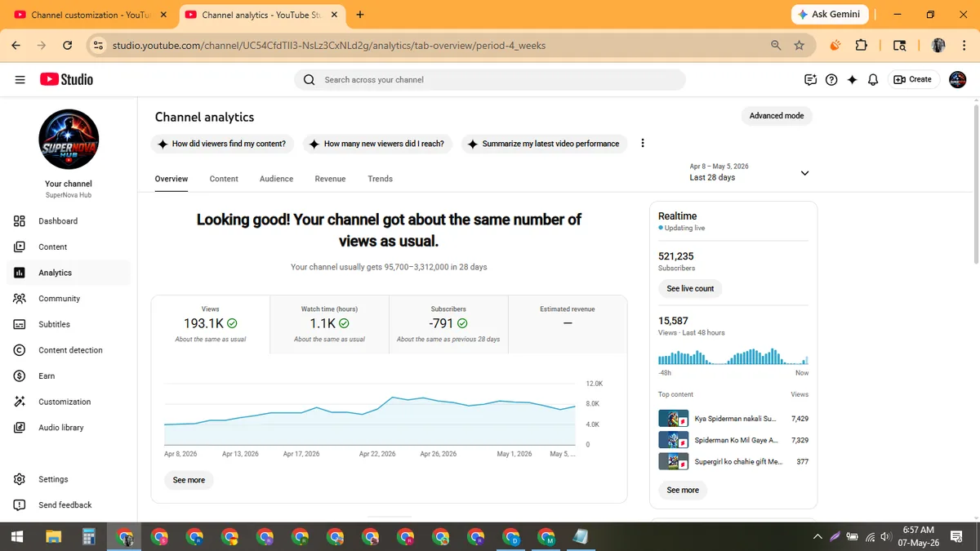Click the Ask Studio sparkle icon in header

tap(853, 79)
